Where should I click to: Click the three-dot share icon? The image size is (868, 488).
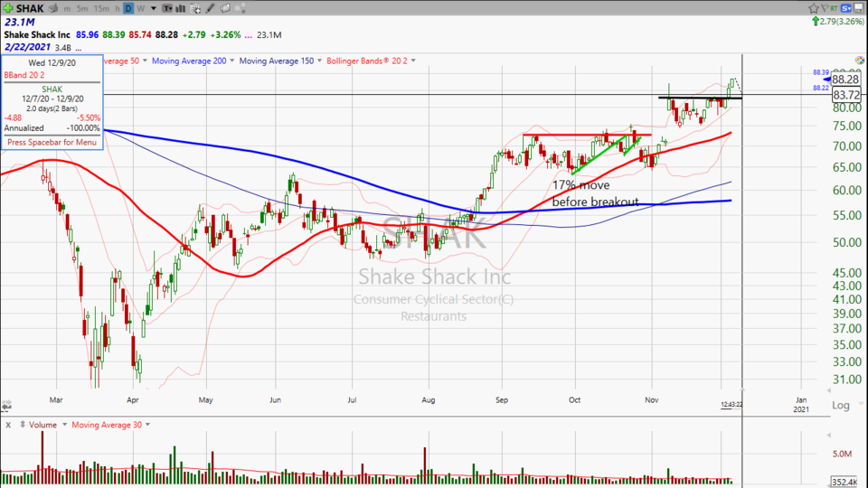241,8
